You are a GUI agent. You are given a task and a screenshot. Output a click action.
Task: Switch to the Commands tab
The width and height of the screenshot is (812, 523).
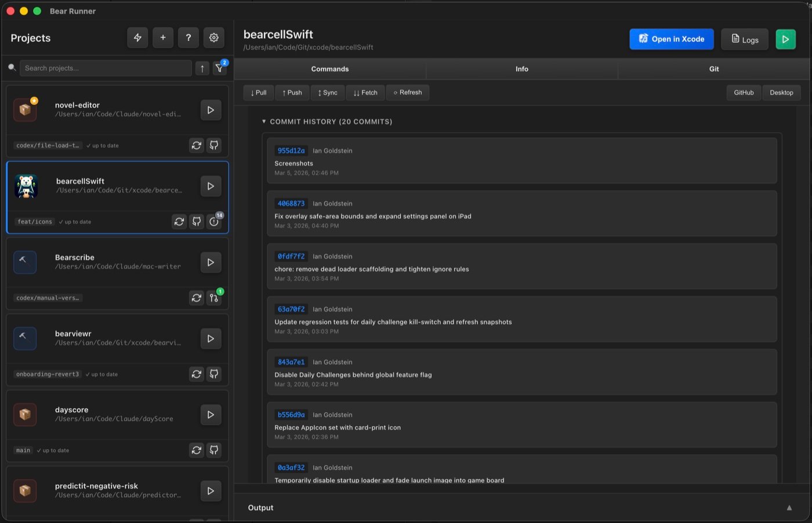click(329, 69)
